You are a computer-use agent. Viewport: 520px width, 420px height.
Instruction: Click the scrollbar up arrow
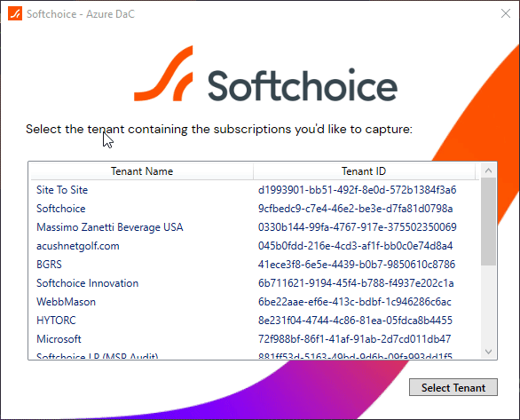pos(488,170)
